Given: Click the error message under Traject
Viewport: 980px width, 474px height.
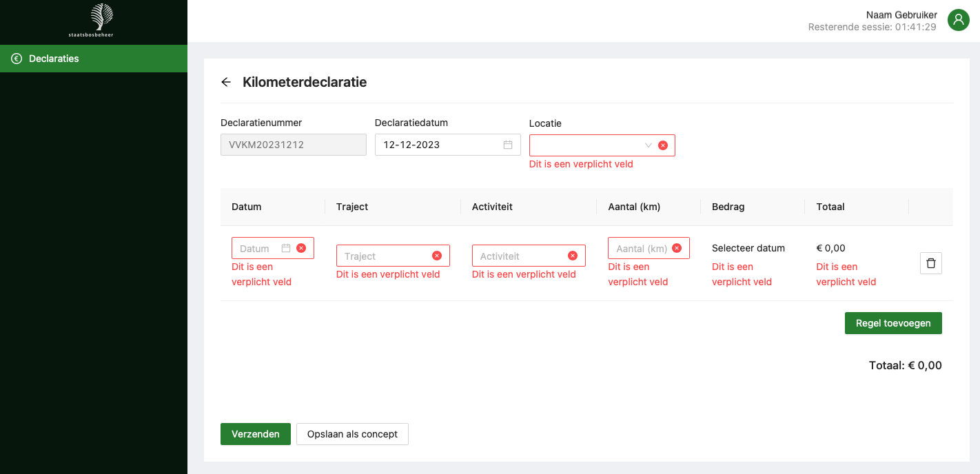Looking at the screenshot, I should tap(388, 274).
